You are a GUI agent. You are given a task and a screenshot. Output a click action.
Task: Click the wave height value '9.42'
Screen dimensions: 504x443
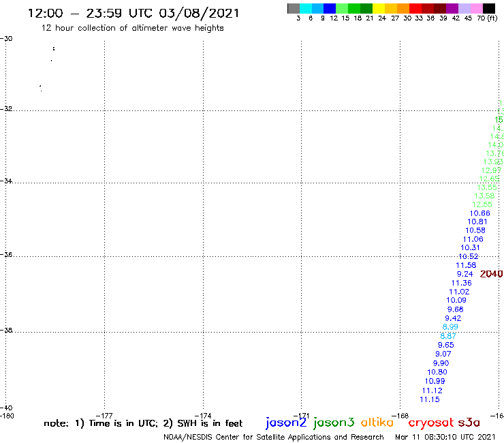coord(453,318)
